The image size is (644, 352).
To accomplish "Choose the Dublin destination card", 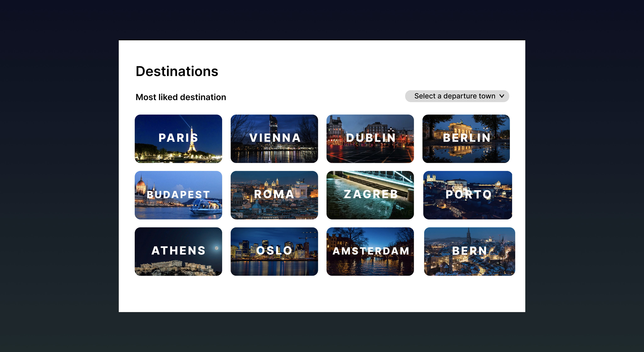I will (370, 139).
